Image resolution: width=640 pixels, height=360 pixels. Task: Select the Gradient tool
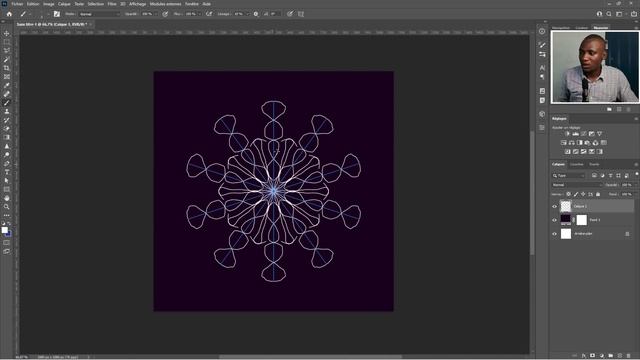[7, 137]
